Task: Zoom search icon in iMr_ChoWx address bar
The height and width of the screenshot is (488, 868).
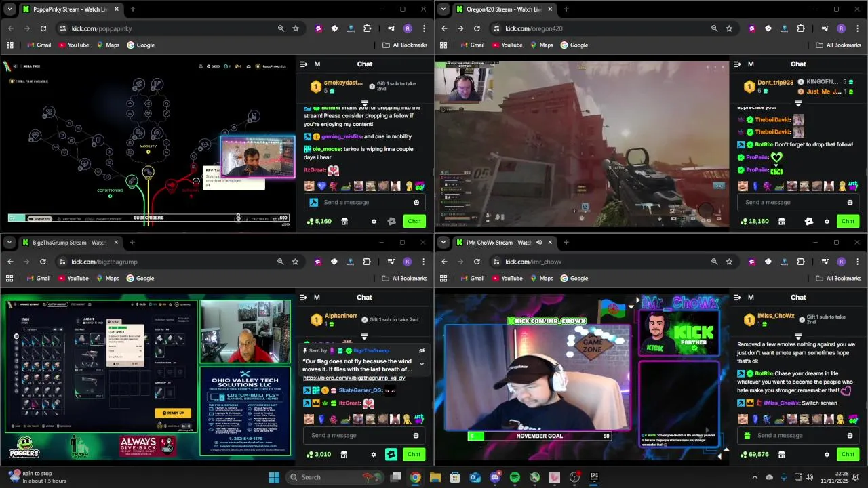Action: [714, 262]
